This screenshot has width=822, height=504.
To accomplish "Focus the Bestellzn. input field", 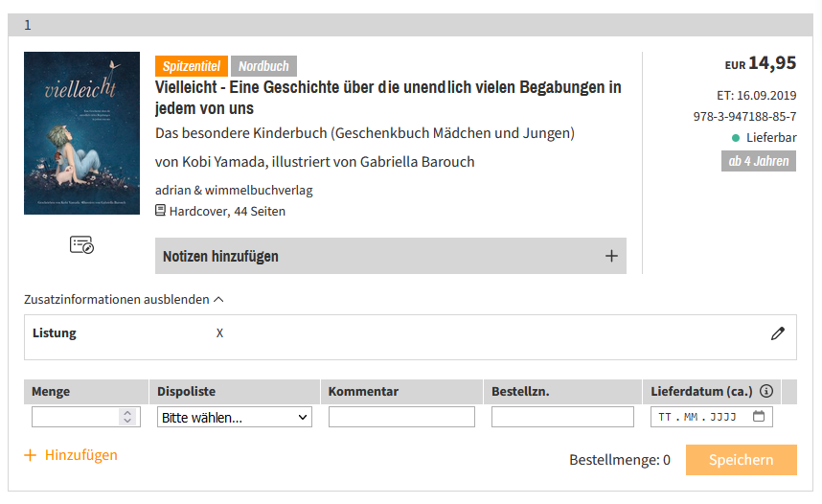I will pos(562,417).
